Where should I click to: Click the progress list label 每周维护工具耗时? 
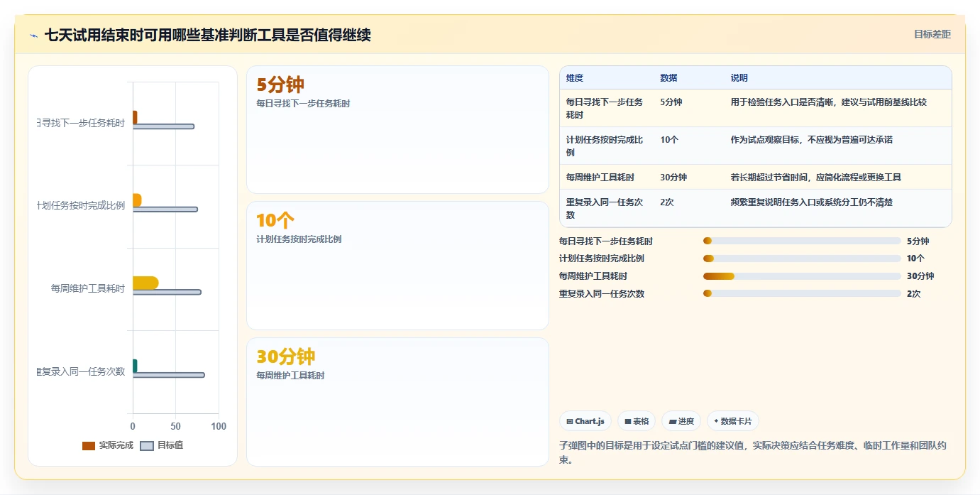coord(593,276)
